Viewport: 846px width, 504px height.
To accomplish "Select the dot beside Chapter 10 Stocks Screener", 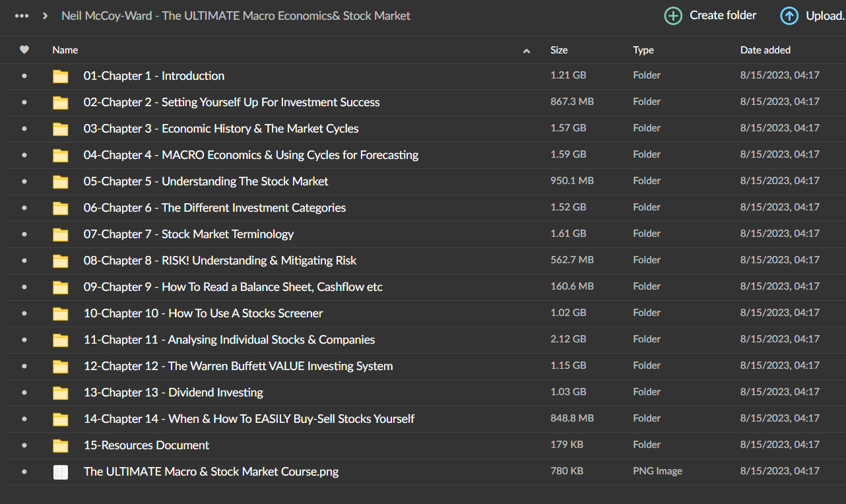I will point(24,313).
